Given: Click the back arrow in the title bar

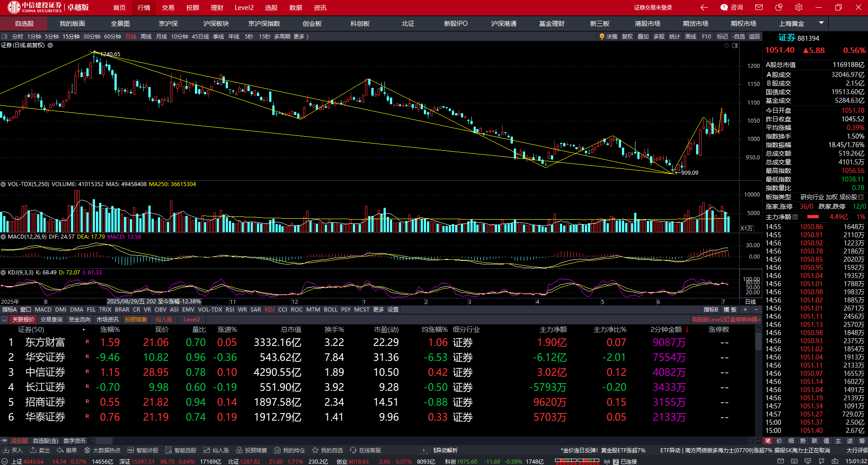Looking at the screenshot, I should (704, 7).
